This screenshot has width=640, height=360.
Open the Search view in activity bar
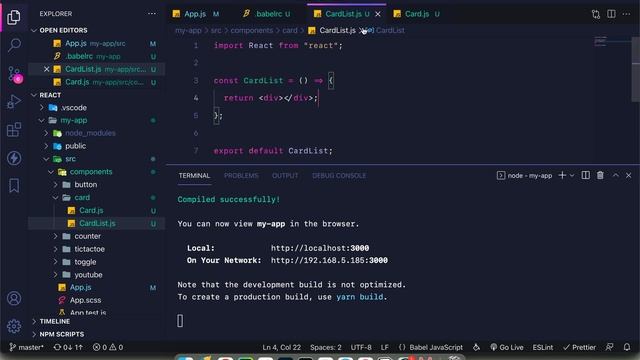[14, 44]
